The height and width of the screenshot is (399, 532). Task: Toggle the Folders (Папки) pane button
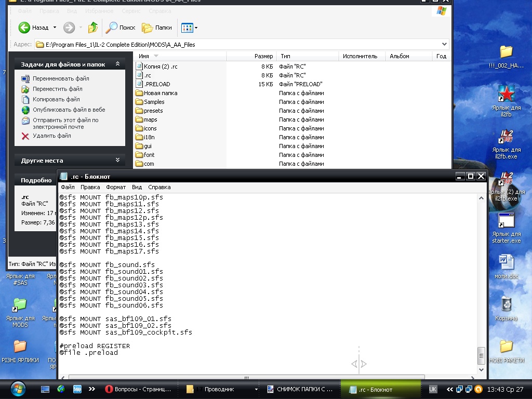click(x=157, y=28)
